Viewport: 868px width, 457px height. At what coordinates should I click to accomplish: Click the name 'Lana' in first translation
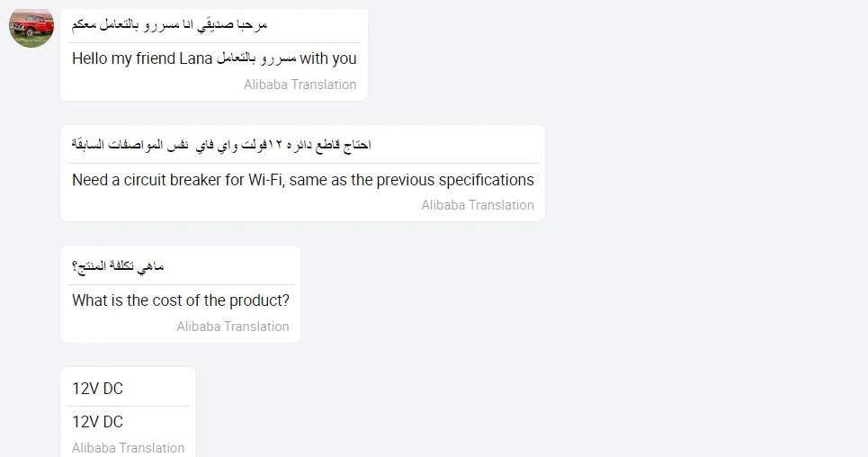coord(196,58)
